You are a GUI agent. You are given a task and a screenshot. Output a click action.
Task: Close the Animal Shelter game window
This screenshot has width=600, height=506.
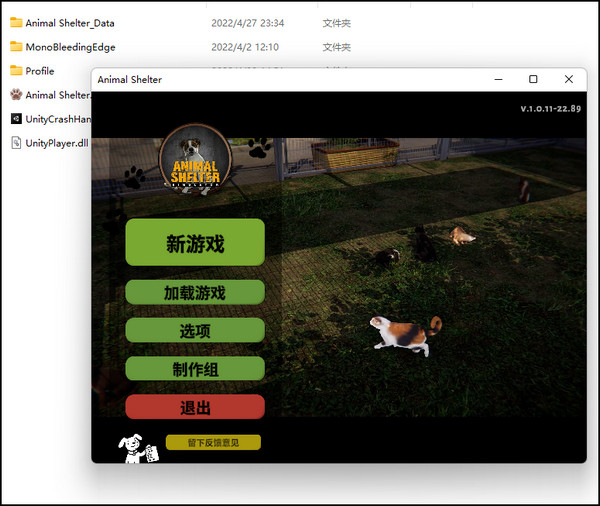[569, 80]
